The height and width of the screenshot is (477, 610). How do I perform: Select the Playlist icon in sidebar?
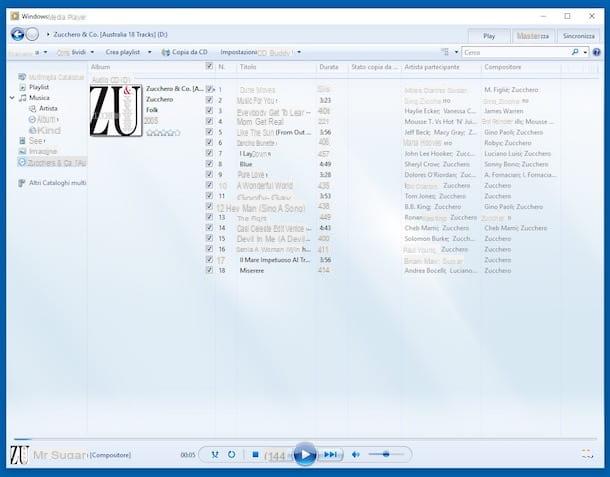coord(23,87)
